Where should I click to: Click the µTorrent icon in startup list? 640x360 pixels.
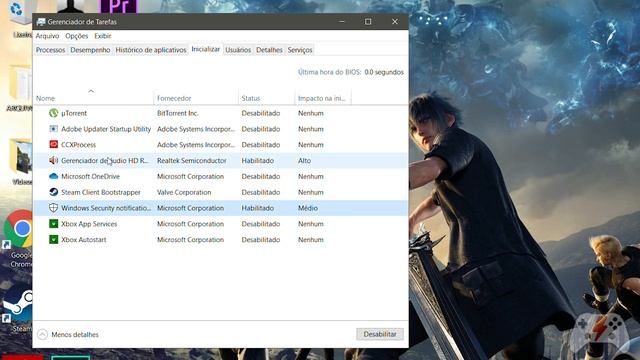tap(53, 113)
